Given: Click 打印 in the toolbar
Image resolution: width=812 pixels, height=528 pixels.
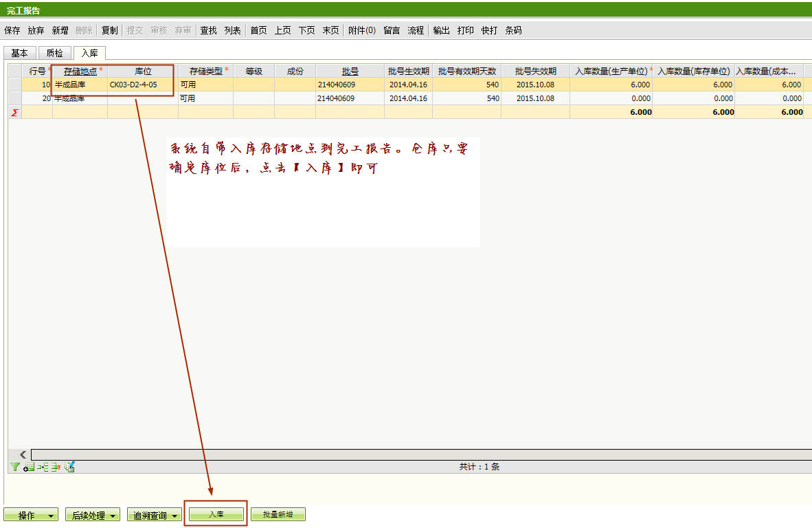Looking at the screenshot, I should [x=466, y=30].
